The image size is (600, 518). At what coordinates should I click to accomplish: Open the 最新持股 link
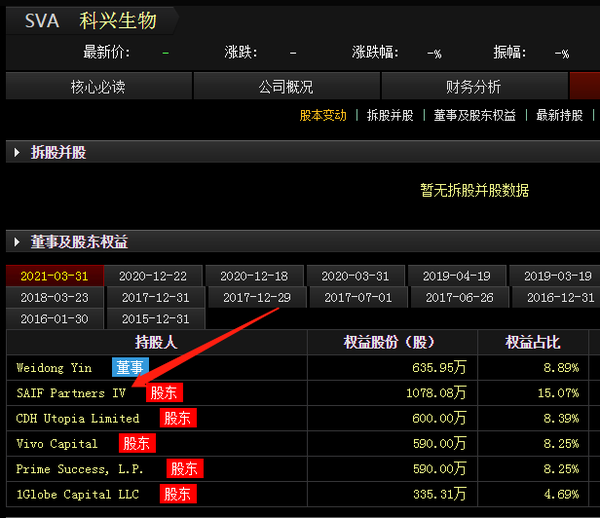pyautogui.click(x=559, y=115)
